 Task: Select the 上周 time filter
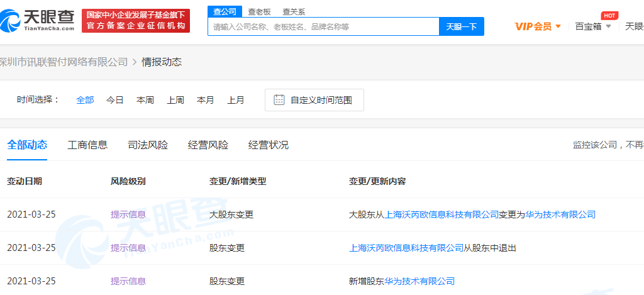pos(175,100)
